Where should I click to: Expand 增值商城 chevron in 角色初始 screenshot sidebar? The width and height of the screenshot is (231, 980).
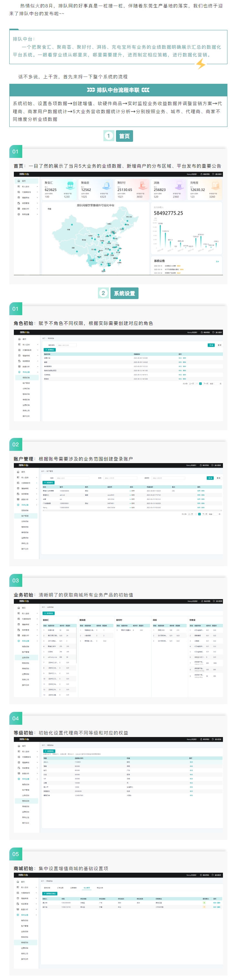[38, 356]
